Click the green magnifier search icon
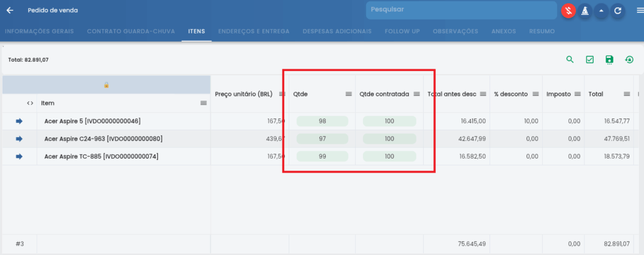 570,60
